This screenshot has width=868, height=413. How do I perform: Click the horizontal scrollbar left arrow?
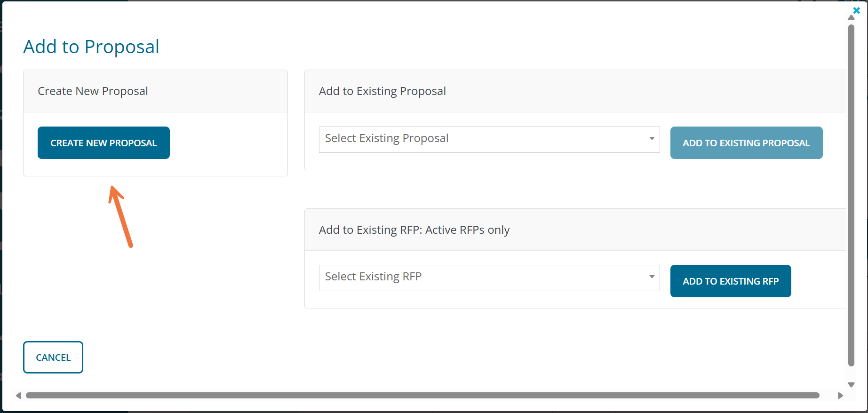(x=18, y=396)
